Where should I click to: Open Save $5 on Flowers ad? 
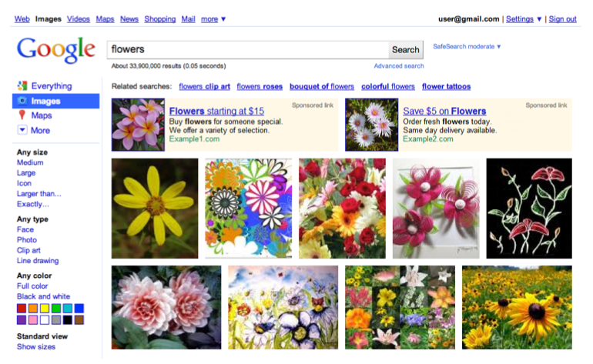pyautogui.click(x=444, y=111)
